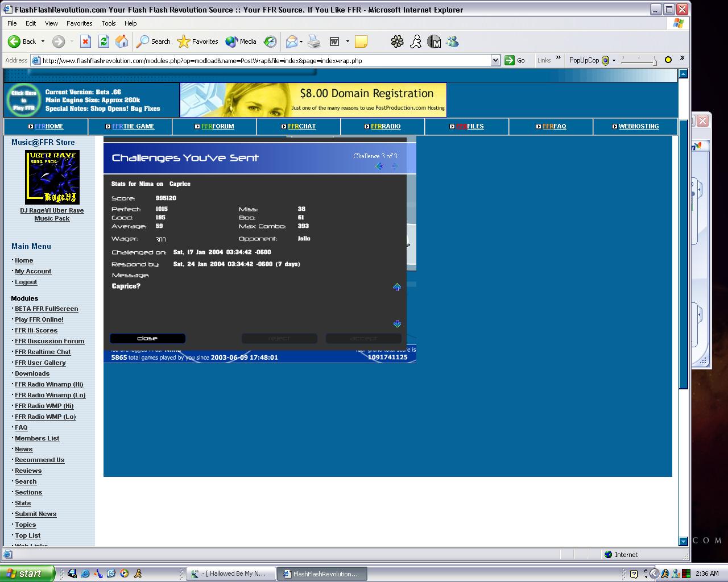
Task: Open the Search pane in toolbar
Action: click(x=154, y=41)
